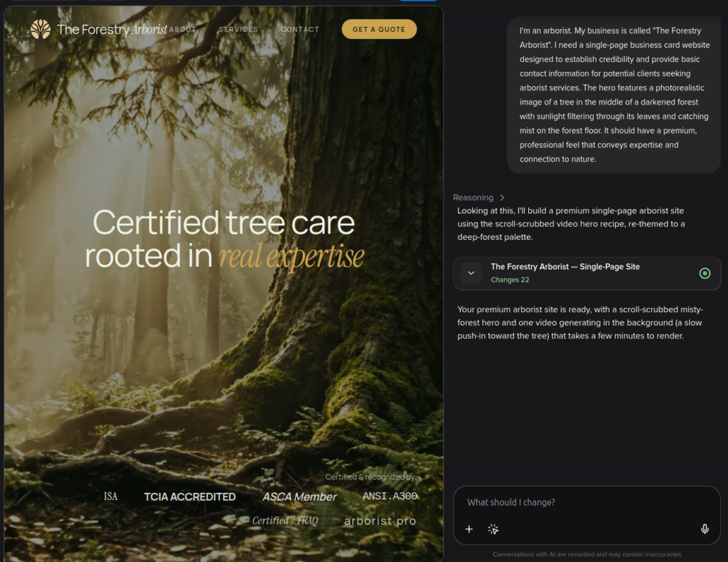Click the arborist.pro text
Viewport: 728px width, 562px height.
tap(380, 521)
